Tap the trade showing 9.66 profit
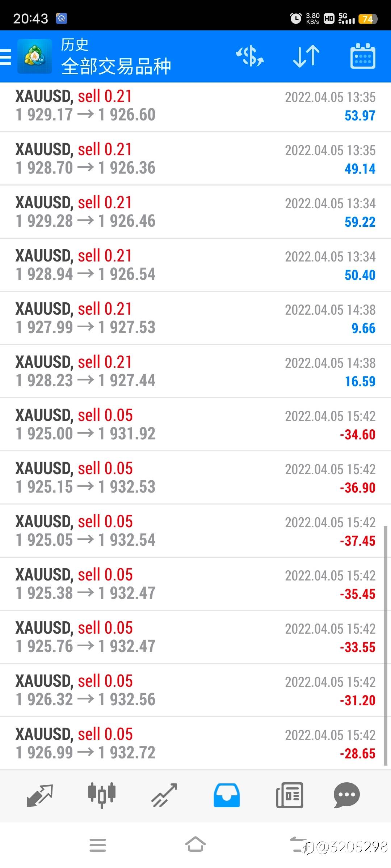Image resolution: width=391 pixels, height=868 pixels. click(195, 318)
